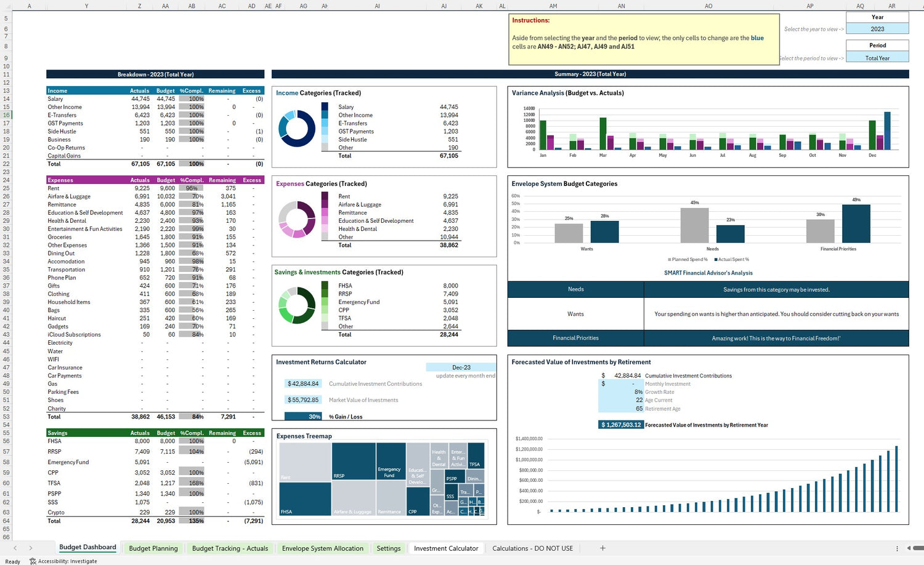The image size is (924, 565).
Task: Switch to the Budget Planning sheet tab
Action: click(x=153, y=548)
